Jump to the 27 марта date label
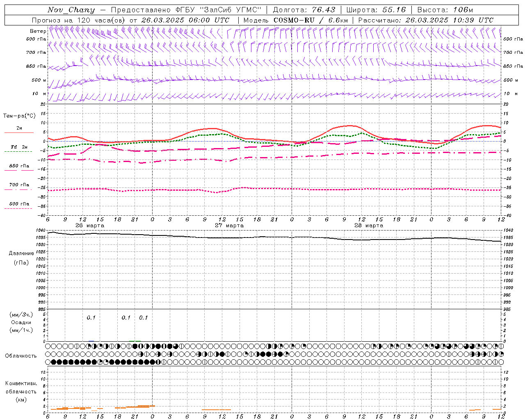The image size is (525, 420). (229, 226)
